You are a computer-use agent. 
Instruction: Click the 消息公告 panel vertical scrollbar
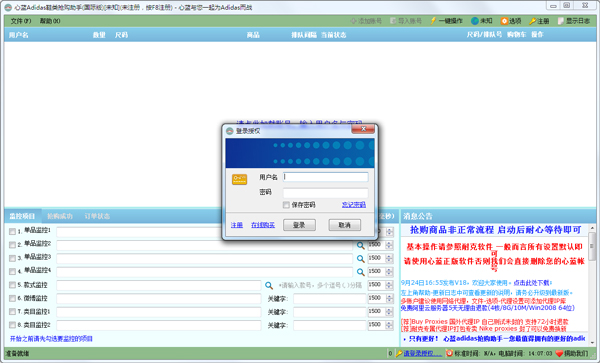(592, 285)
